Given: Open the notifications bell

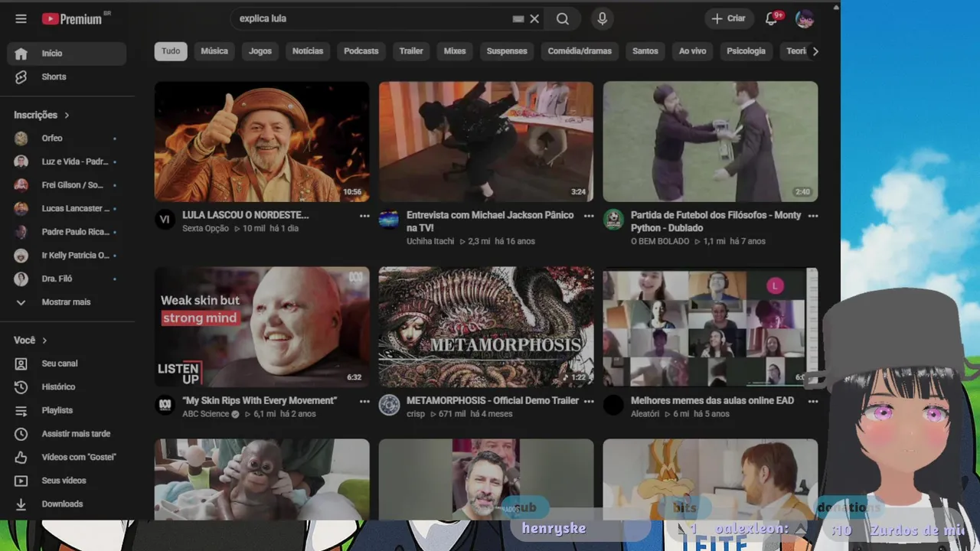Looking at the screenshot, I should point(772,18).
